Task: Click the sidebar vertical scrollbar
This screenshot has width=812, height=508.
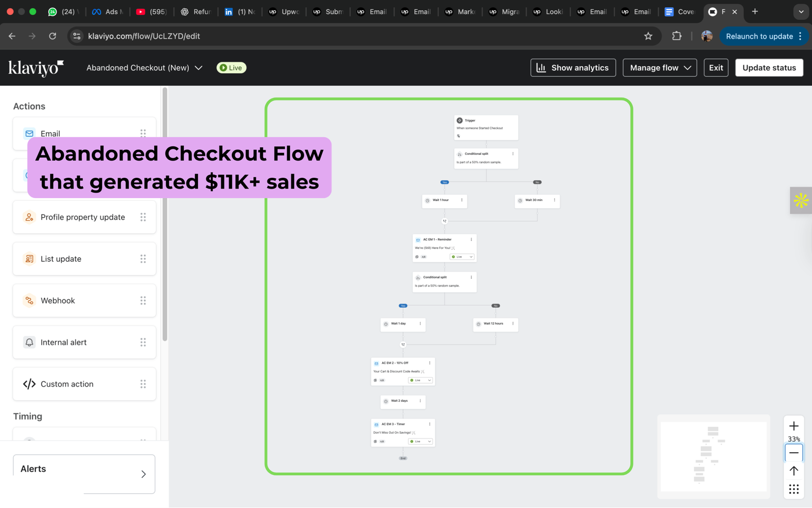Action: [x=164, y=213]
